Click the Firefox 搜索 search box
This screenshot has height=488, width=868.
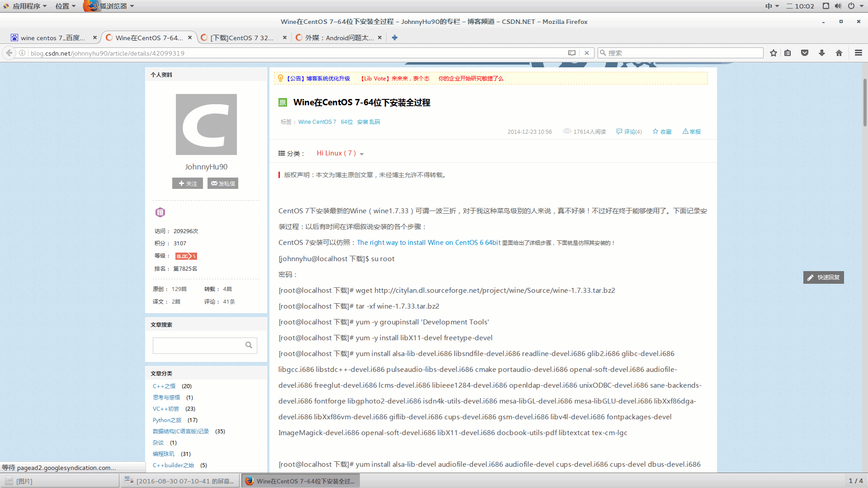(680, 53)
